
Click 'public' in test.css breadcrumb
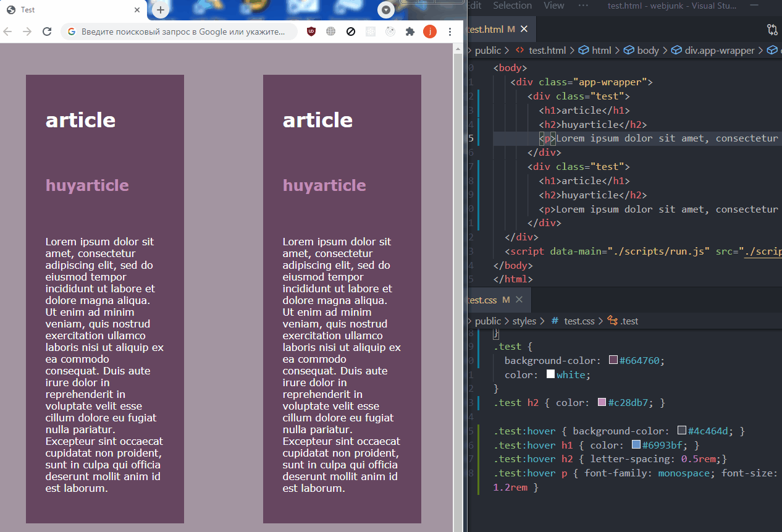488,321
